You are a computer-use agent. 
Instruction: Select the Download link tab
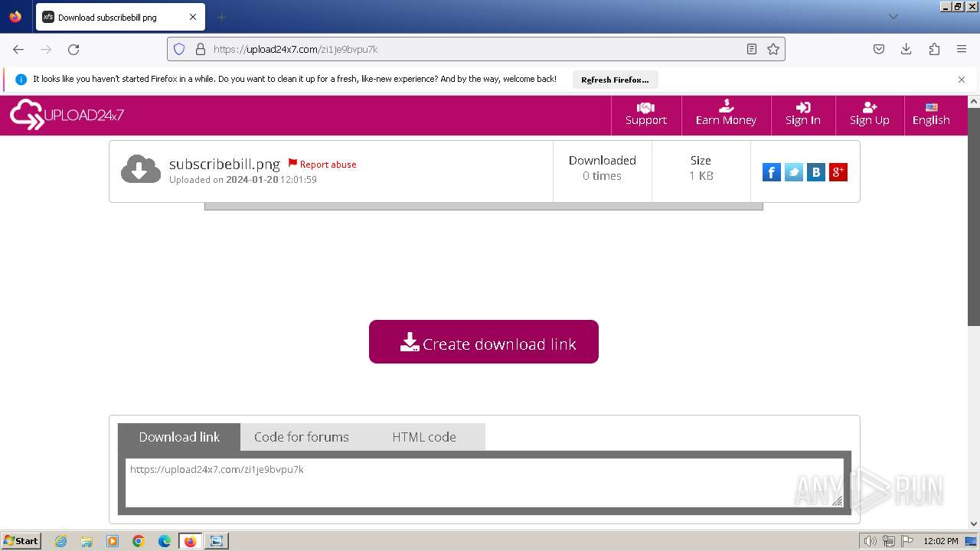tap(179, 437)
